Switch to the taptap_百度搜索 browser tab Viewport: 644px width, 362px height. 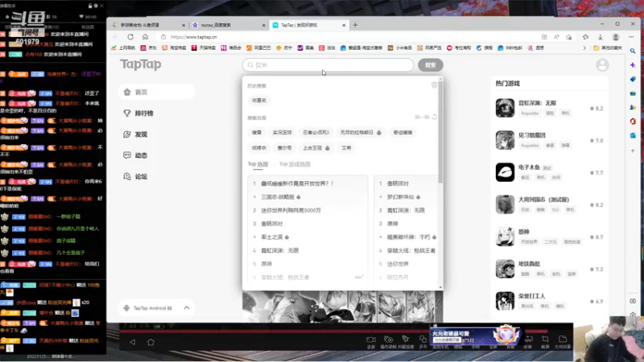[228, 25]
